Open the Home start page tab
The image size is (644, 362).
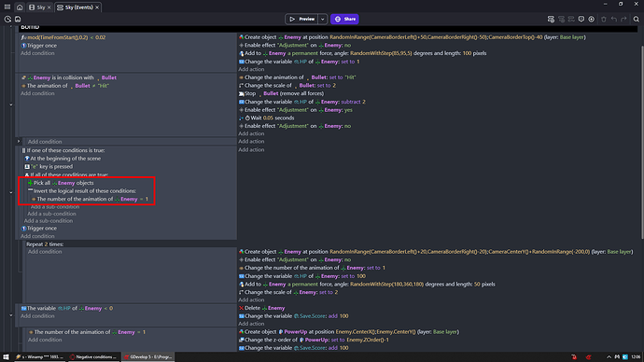click(x=20, y=7)
